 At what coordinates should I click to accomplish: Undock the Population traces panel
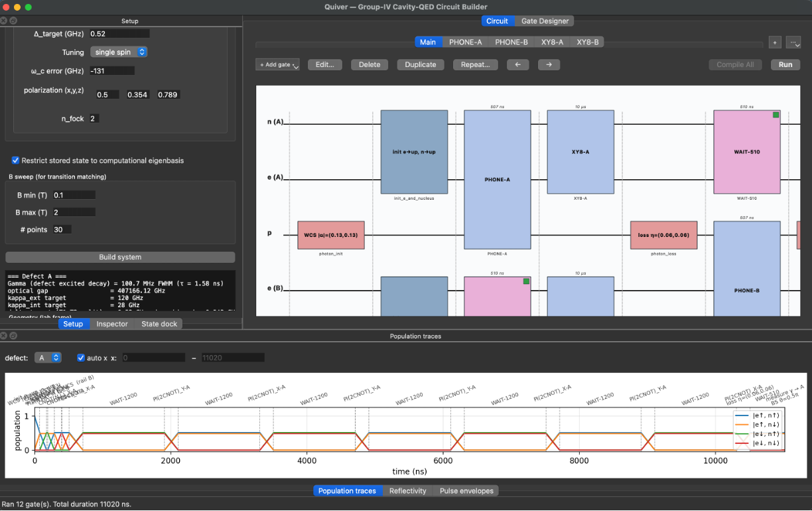pos(13,336)
